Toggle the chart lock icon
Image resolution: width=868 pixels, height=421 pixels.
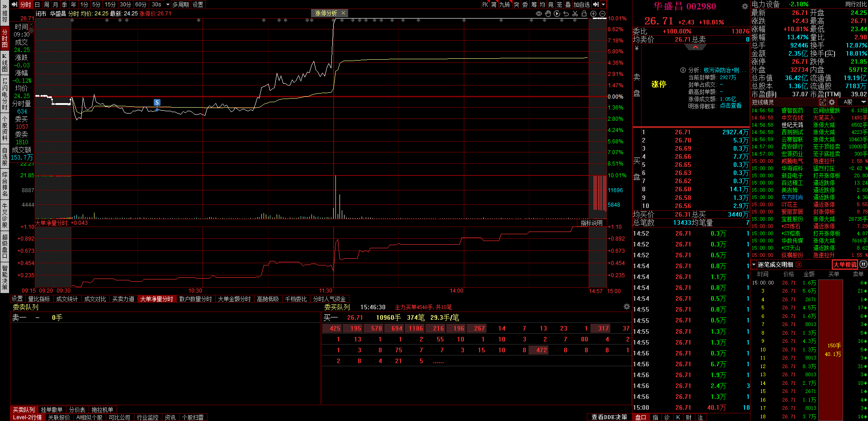click(x=584, y=14)
